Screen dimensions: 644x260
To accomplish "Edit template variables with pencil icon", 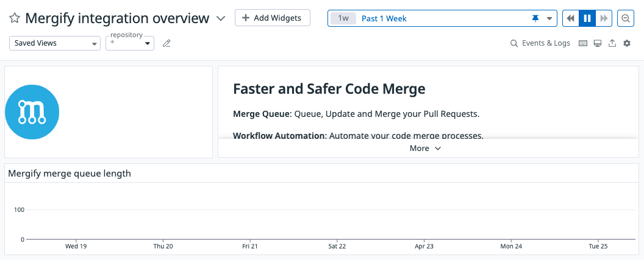I will pyautogui.click(x=166, y=43).
